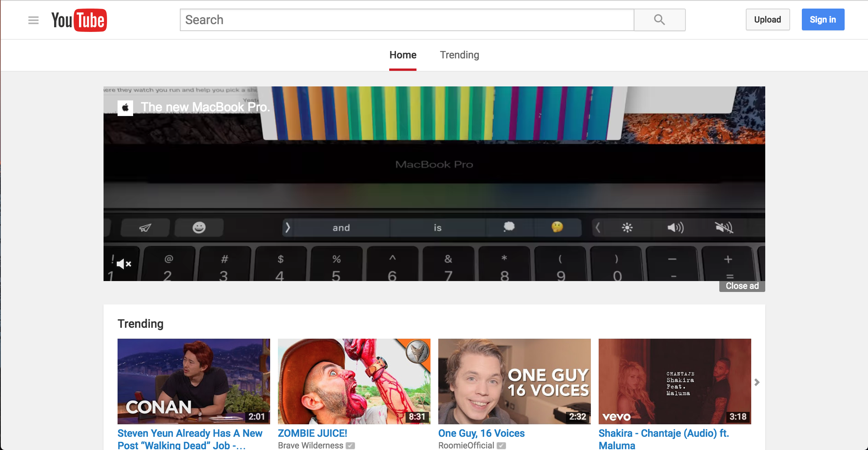Open the Shakira Chantaje vevo thumbnail

coord(675,381)
